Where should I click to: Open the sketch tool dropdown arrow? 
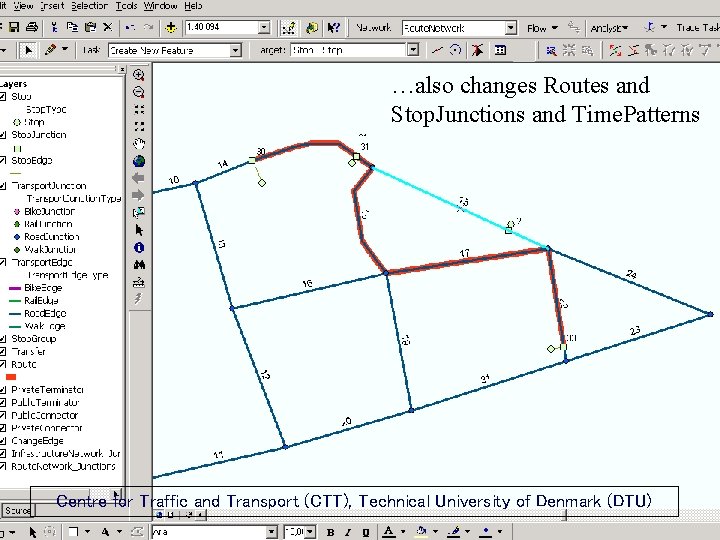(65, 49)
